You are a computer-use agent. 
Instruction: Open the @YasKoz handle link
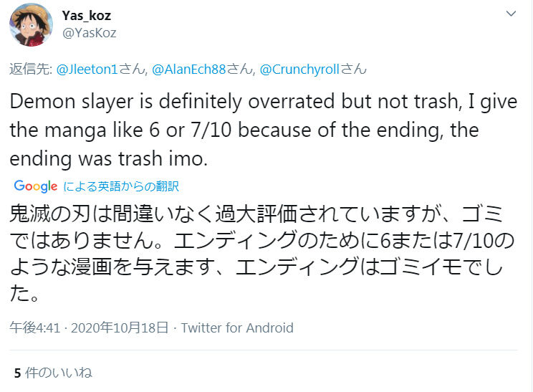point(90,33)
